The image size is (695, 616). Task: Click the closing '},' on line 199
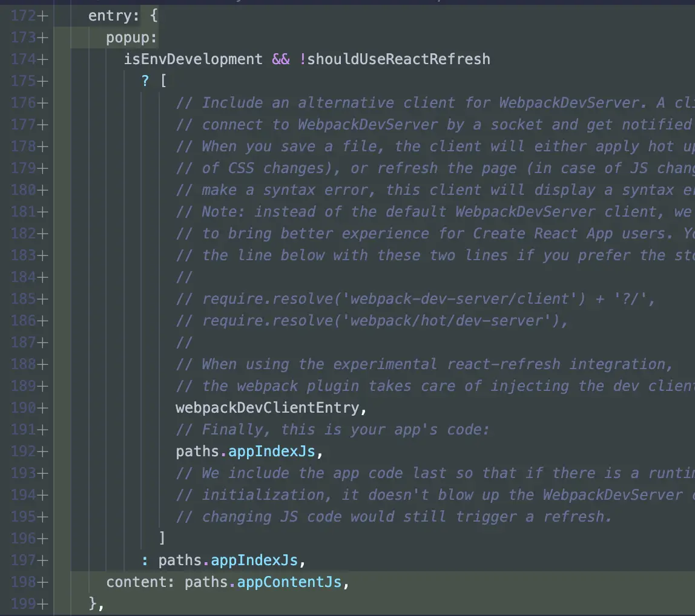pos(97,604)
